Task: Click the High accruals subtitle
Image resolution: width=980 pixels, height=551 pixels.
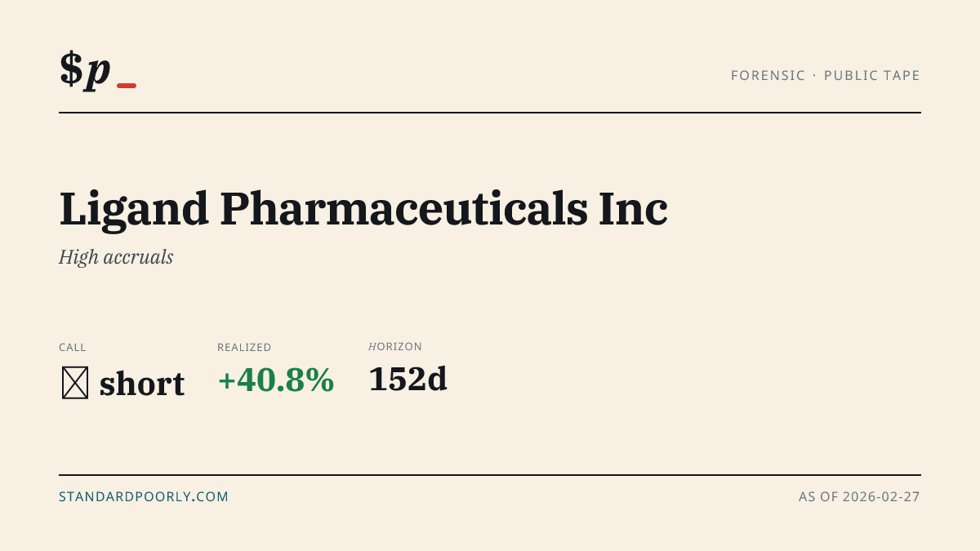Action: coord(116,257)
